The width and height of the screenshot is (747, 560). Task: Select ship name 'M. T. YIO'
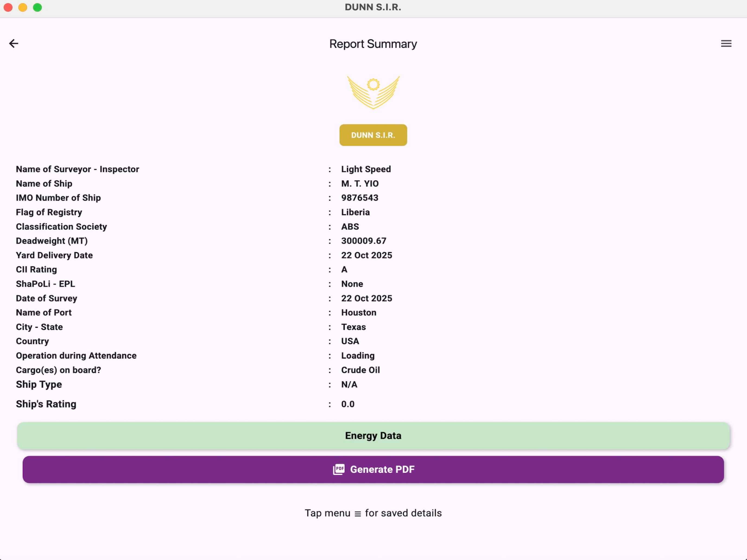(360, 184)
